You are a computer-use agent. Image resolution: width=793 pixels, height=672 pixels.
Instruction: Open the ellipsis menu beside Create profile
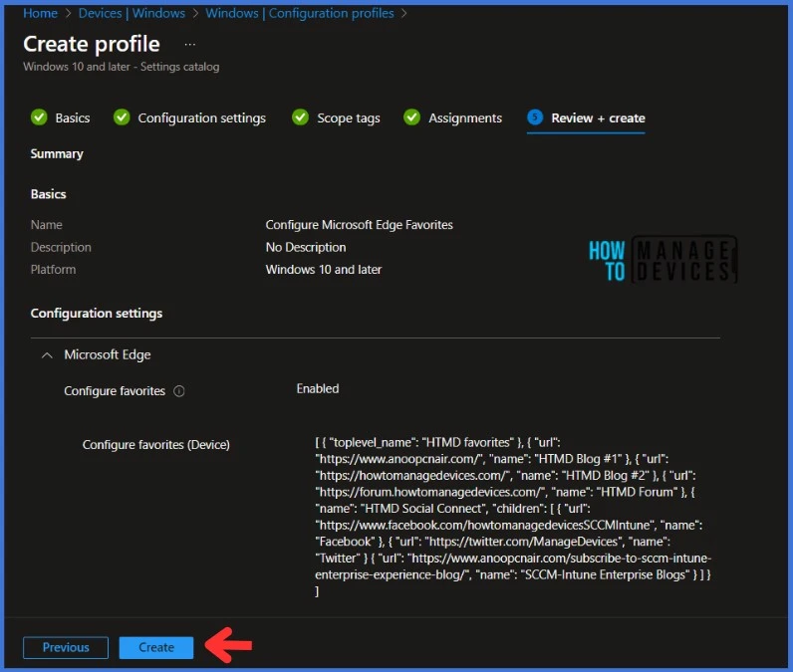click(x=189, y=45)
